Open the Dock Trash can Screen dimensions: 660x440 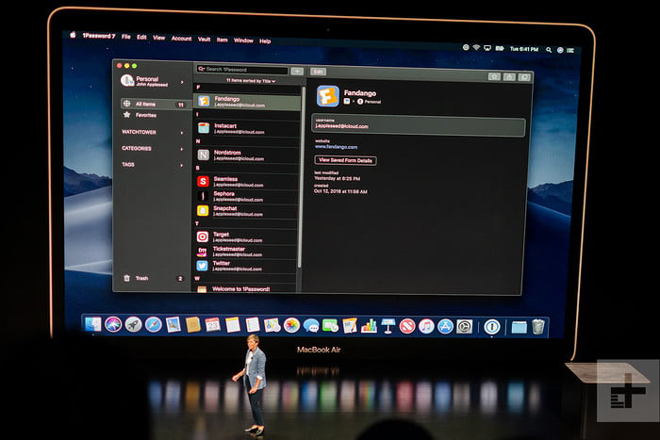(538, 328)
